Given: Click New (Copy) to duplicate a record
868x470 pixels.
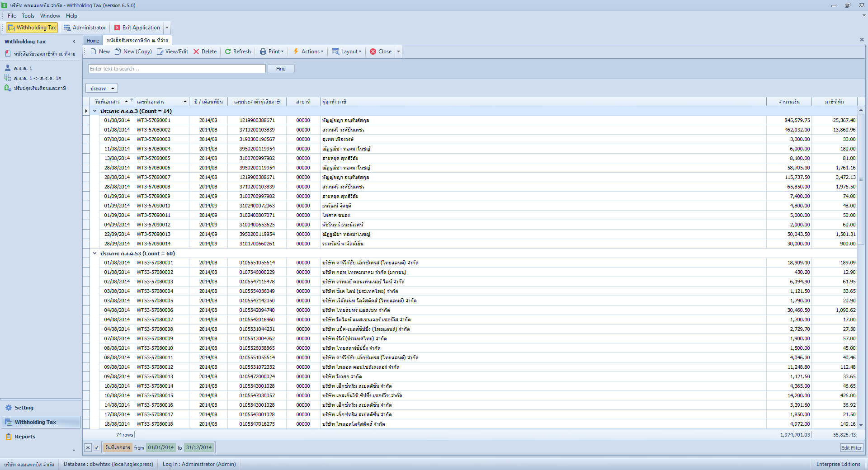Looking at the screenshot, I should pyautogui.click(x=133, y=52).
